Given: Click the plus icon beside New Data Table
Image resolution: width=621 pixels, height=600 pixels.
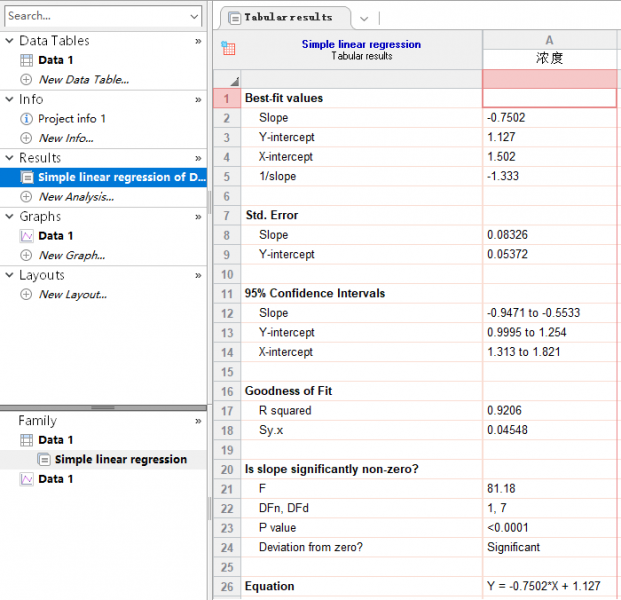Looking at the screenshot, I should (x=26, y=80).
